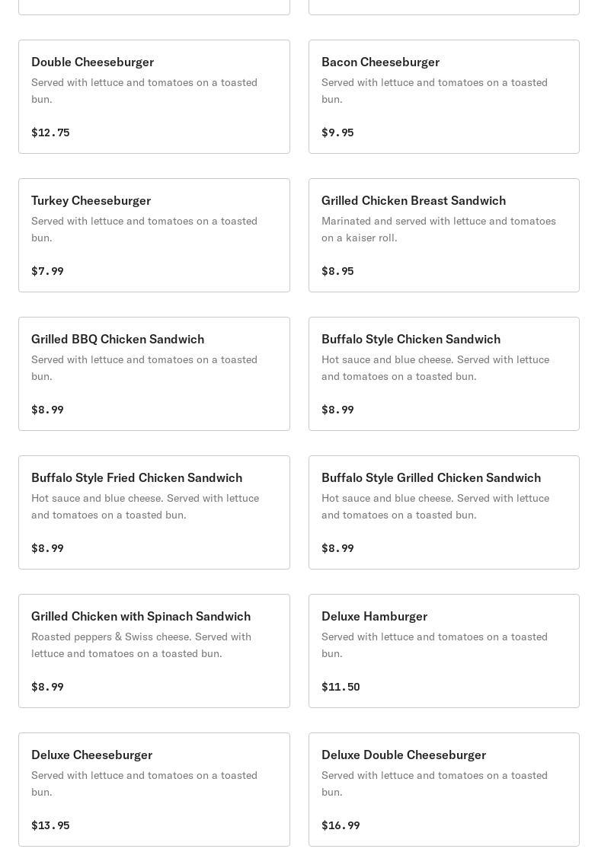Click the $16.99 Deluxe Double Cheeseburger price

point(341,825)
